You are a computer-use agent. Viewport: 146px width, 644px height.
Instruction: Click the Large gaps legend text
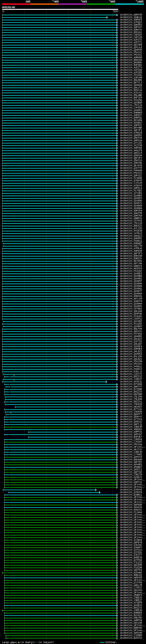click(x=28, y=642)
